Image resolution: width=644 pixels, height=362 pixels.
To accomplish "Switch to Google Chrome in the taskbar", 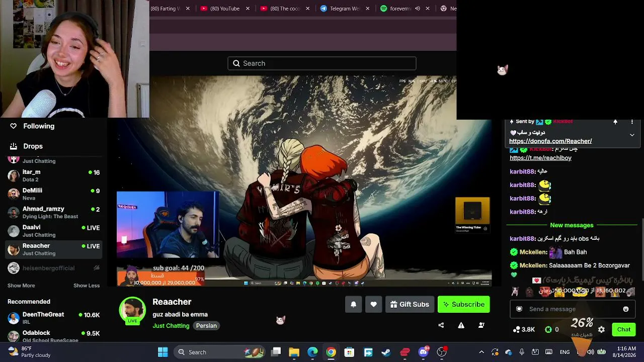I will point(331,352).
